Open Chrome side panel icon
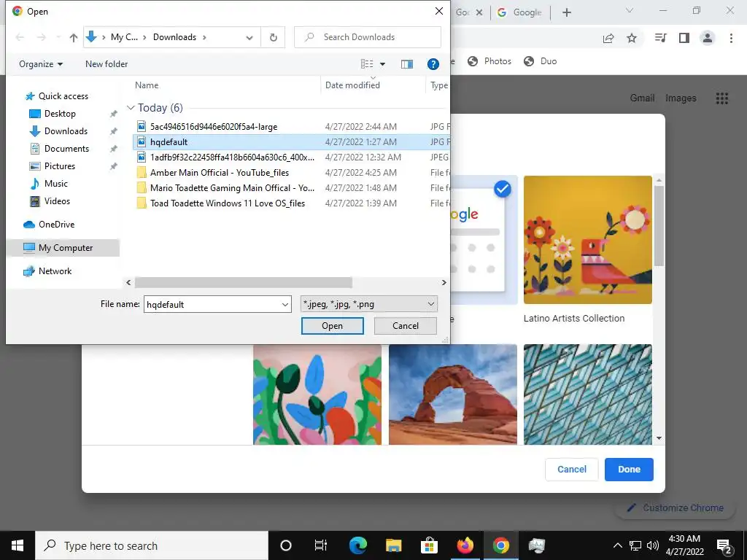747x560 pixels. [x=684, y=38]
